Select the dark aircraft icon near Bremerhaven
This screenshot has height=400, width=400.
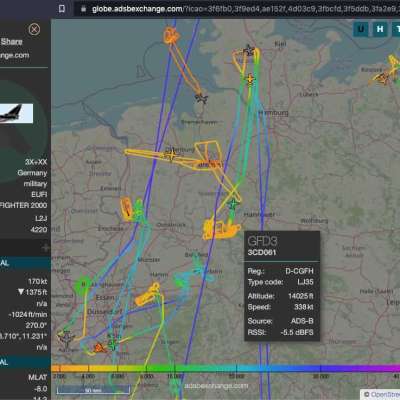[201, 98]
